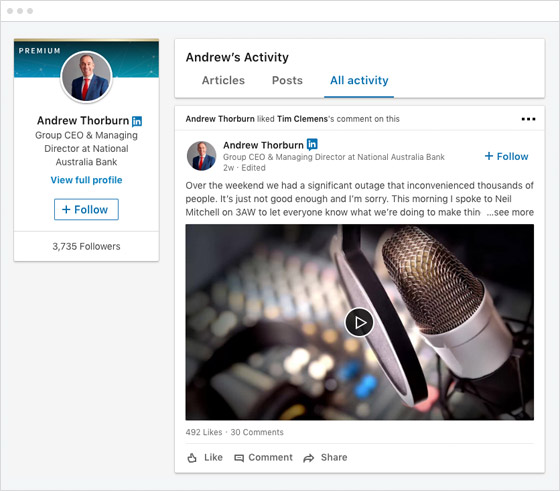560x491 pixels.
Task: Open the three-dot post options menu
Action: click(528, 119)
